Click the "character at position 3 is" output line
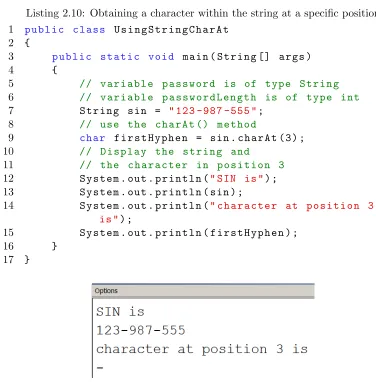This screenshot has height=382, width=376. tap(202, 349)
